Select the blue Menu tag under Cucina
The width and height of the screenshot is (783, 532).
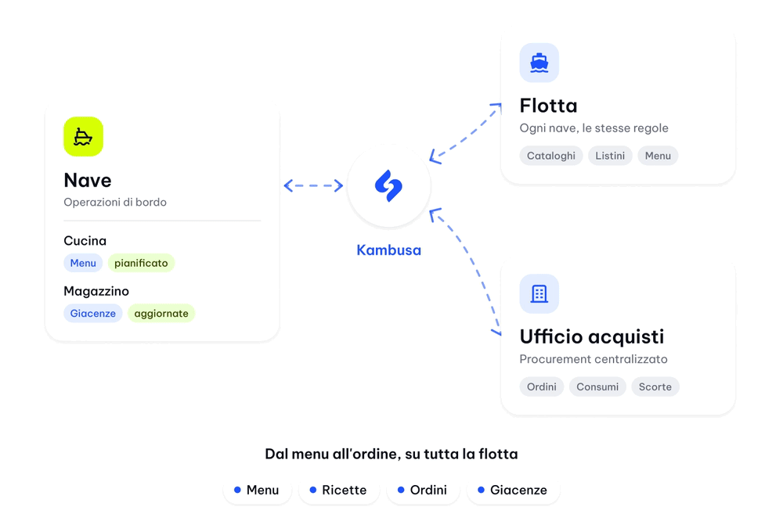(83, 263)
